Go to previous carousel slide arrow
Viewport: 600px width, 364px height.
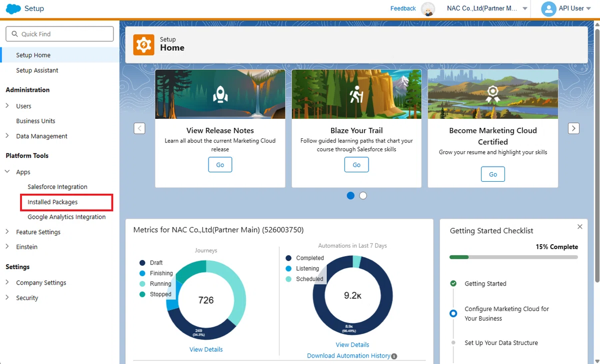[x=139, y=128]
